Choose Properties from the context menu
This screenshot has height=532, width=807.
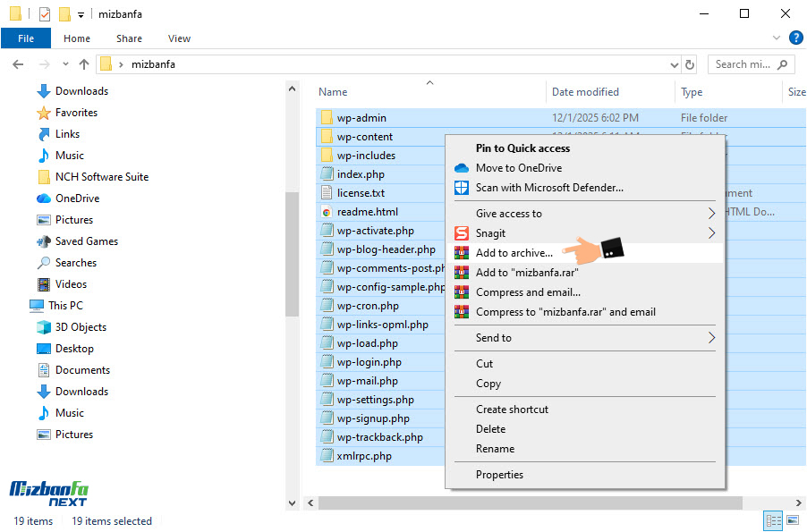click(499, 475)
